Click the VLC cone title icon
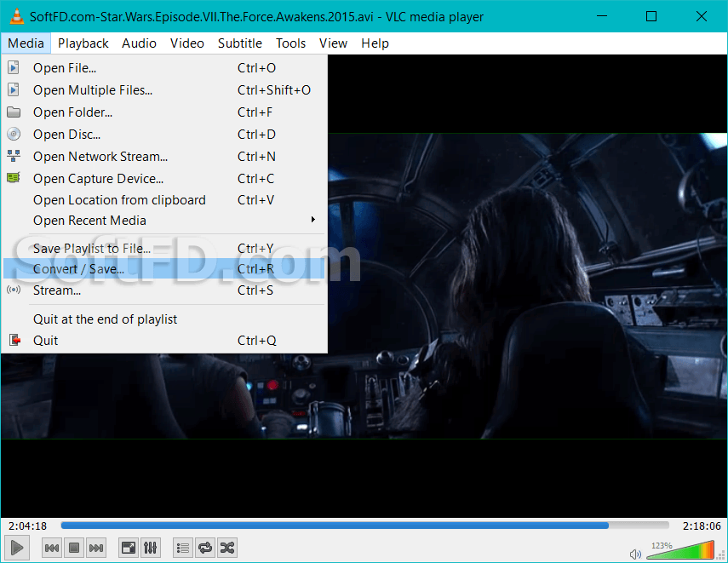 (17, 16)
